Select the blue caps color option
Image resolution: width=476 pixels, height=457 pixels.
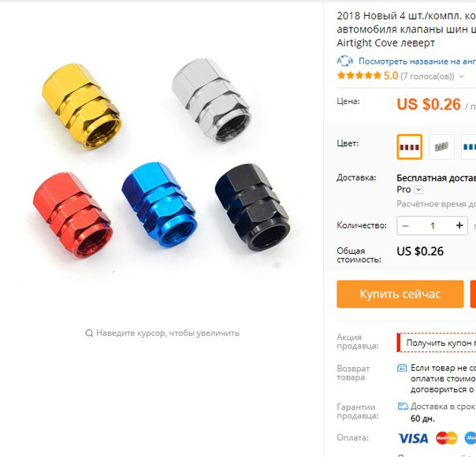[468, 147]
